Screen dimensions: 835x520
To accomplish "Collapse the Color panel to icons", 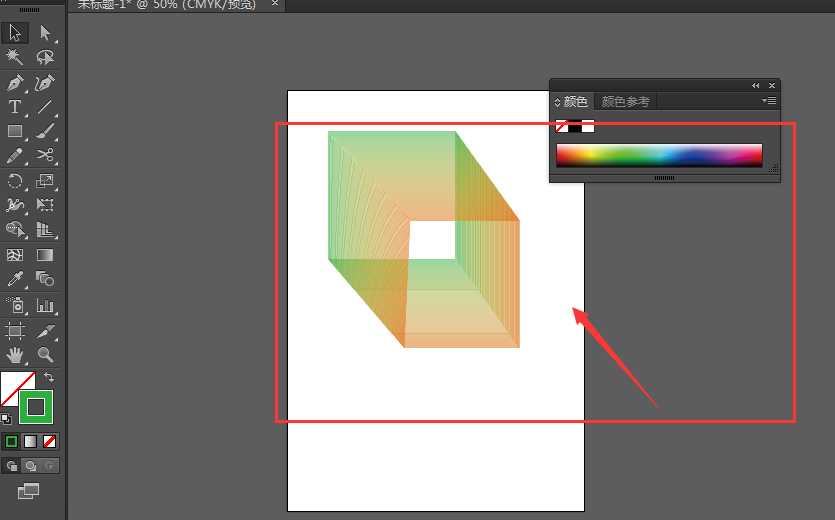I will [x=756, y=86].
